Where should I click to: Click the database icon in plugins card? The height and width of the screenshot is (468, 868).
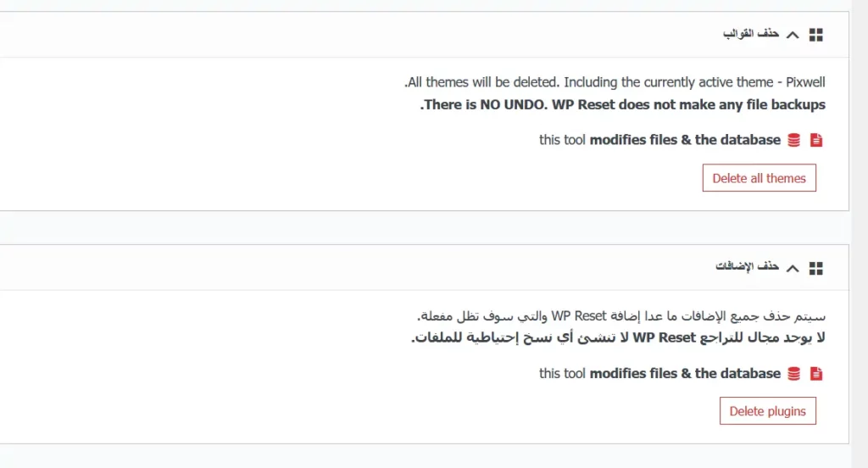pyautogui.click(x=794, y=373)
